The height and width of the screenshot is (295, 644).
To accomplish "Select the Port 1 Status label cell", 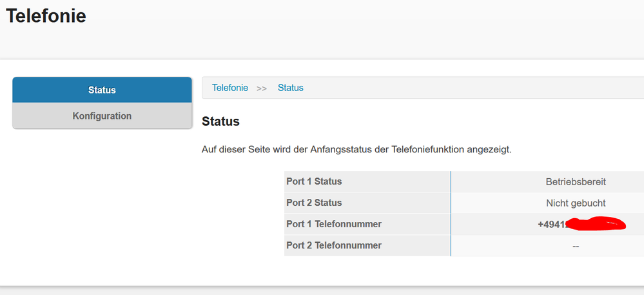I will [314, 181].
